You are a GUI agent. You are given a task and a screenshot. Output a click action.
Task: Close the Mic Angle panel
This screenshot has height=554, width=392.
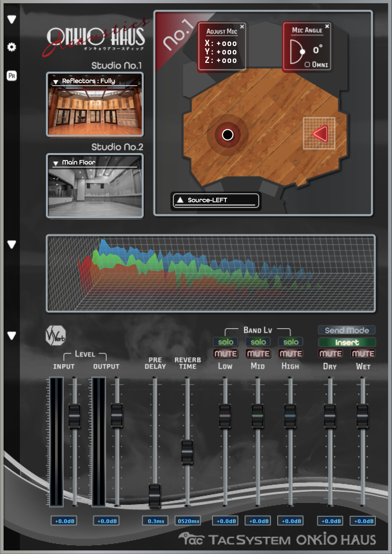[x=327, y=26]
